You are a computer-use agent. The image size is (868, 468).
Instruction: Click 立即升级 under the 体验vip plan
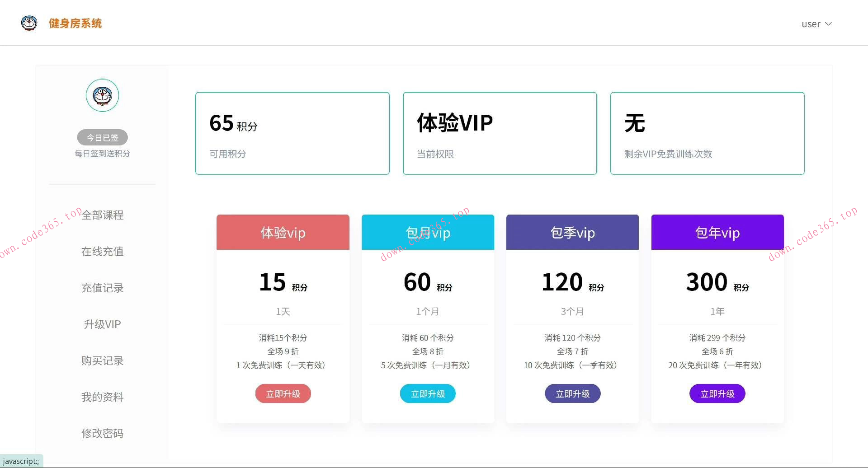283,393
